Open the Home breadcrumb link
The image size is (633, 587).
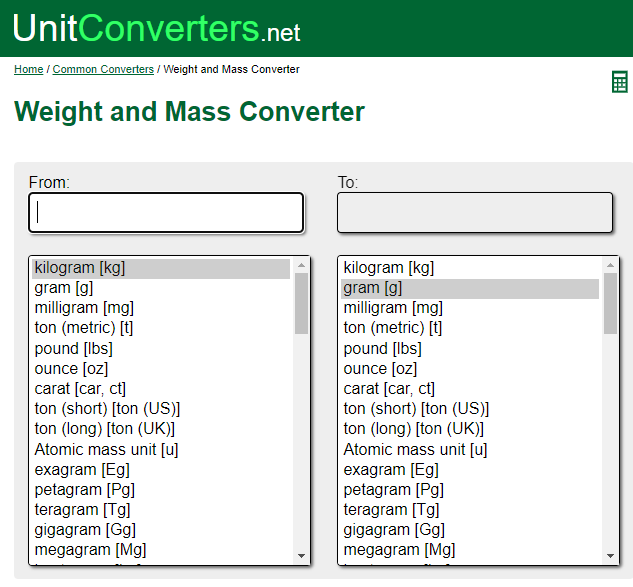(x=28, y=70)
